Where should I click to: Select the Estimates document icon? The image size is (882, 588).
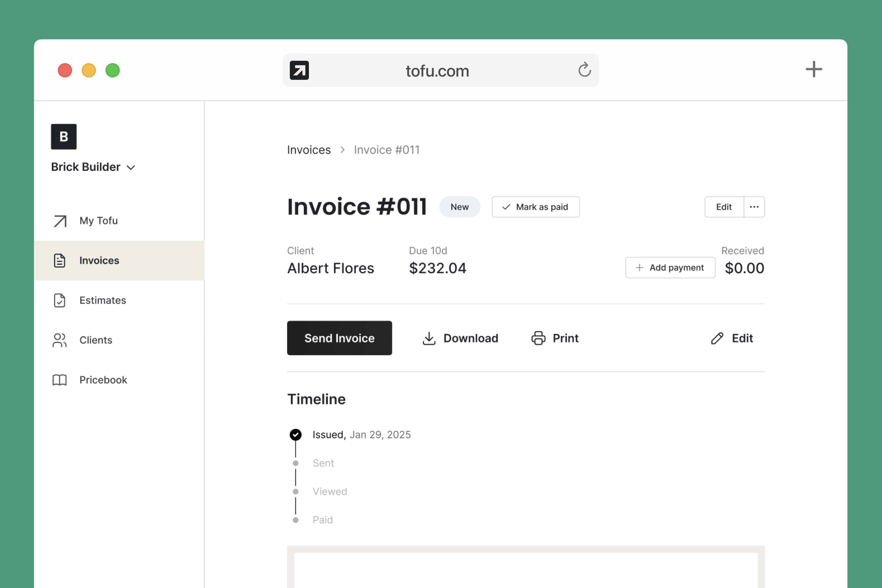pos(60,300)
